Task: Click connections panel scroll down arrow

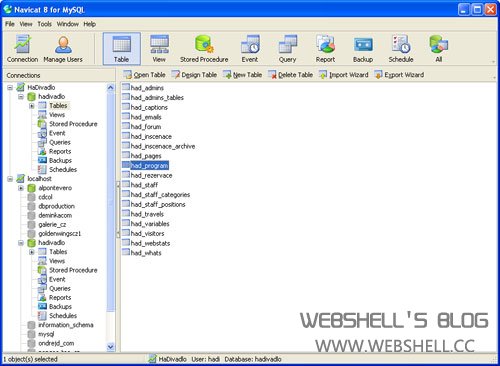Action: [111, 347]
